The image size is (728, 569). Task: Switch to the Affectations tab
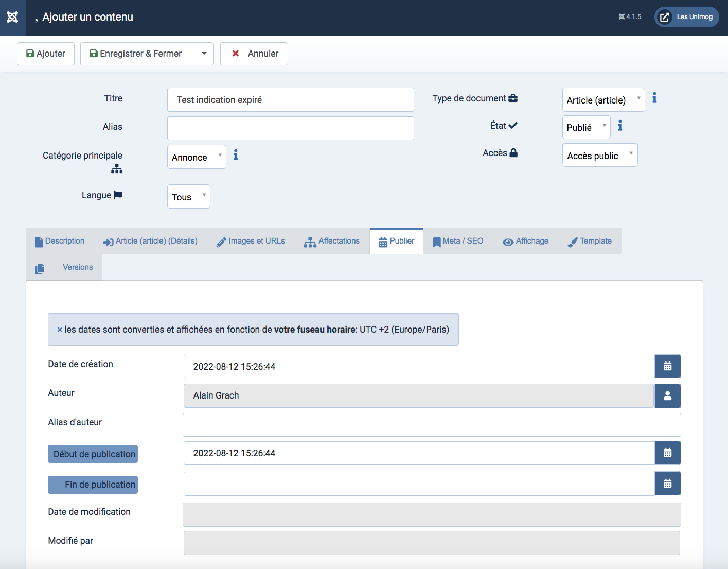(x=332, y=241)
